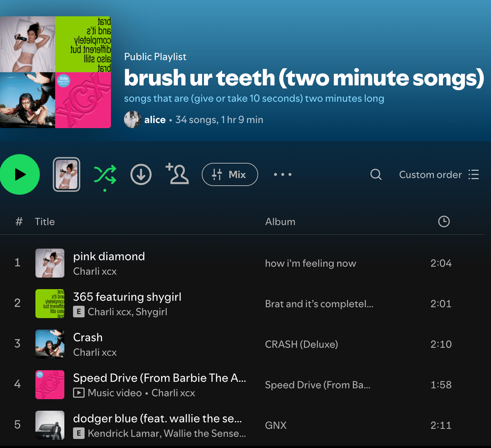Click the 2:04 duration of pink diamond
This screenshot has height=448, width=491.
click(x=441, y=263)
